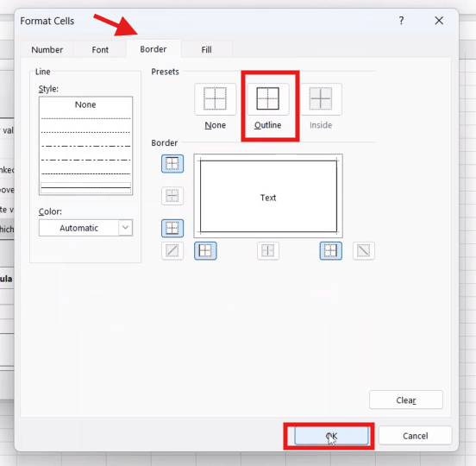Image resolution: width=476 pixels, height=466 pixels.
Task: Click the OK button
Action: [x=331, y=436]
